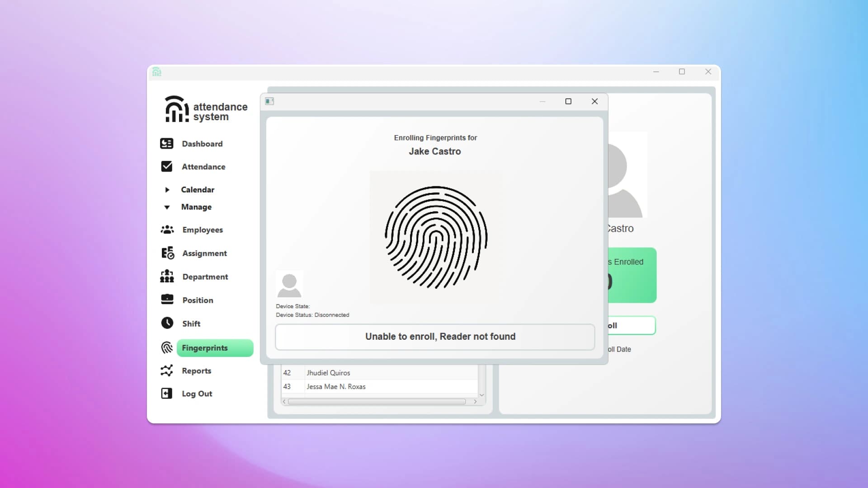Select the Jhudiel Quiros row
The width and height of the screenshot is (868, 488).
click(328, 373)
